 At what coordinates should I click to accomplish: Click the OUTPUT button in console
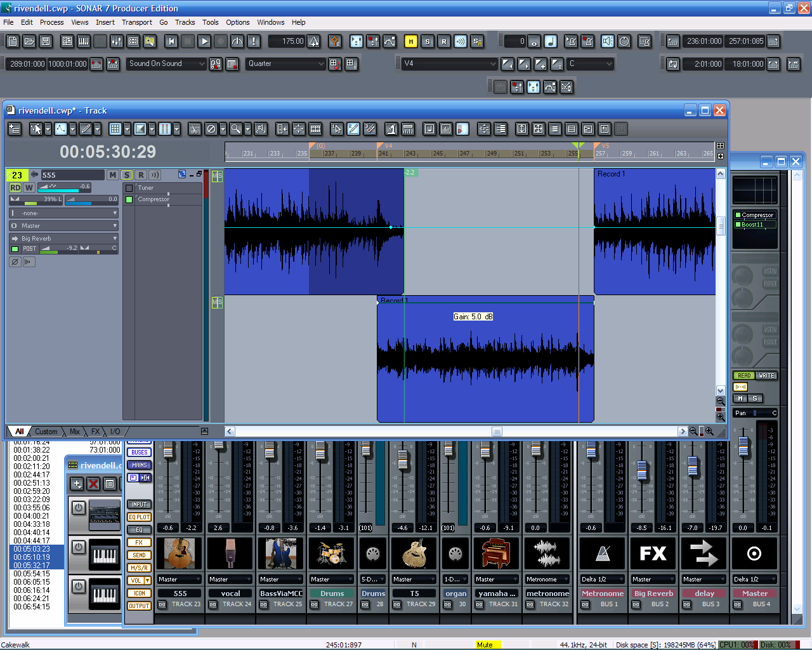point(140,606)
